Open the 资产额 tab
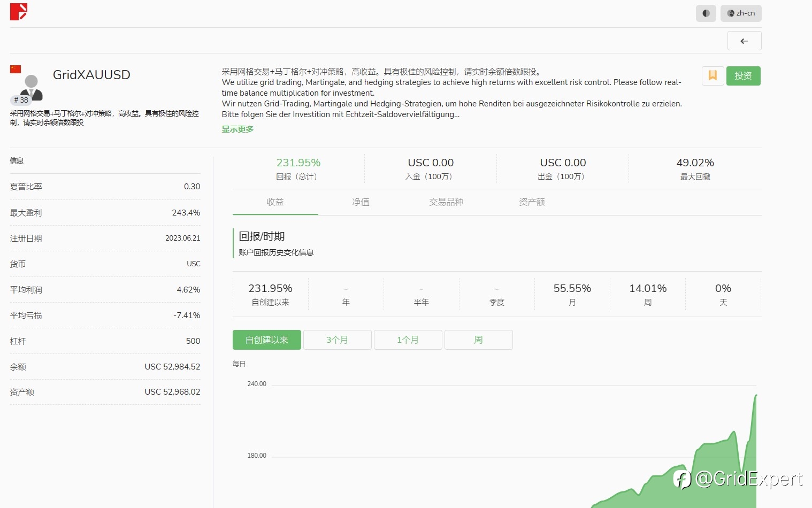The width and height of the screenshot is (812, 508). coord(532,202)
